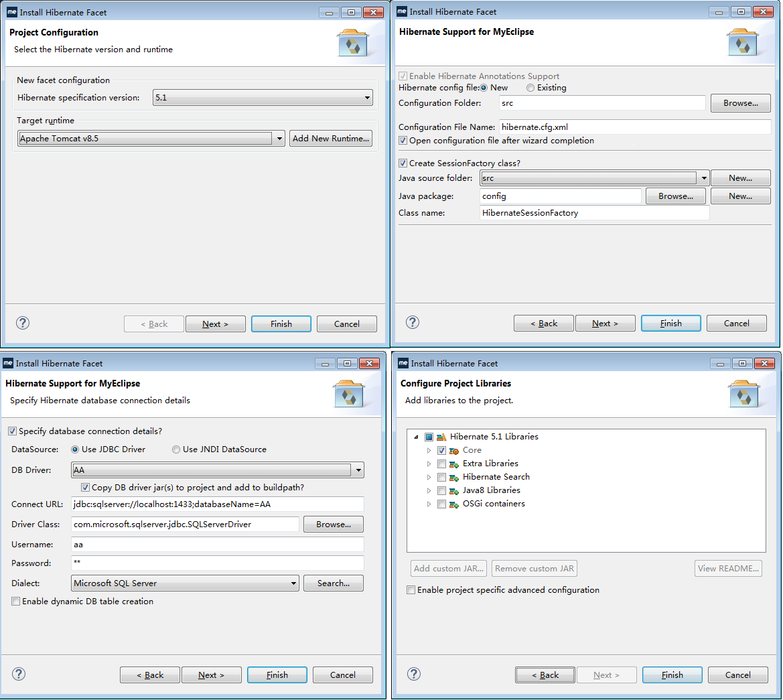
Task: Check OSGi containers checkbox
Action: [441, 504]
